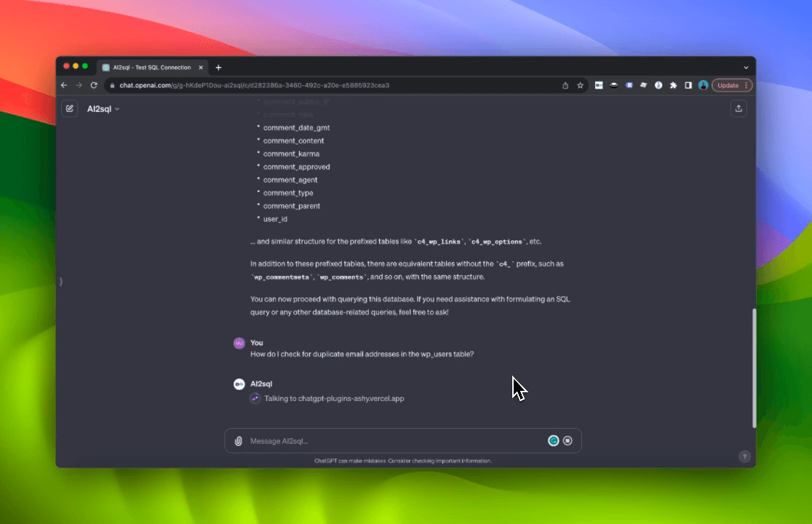Open the help question mark button
This screenshot has width=812, height=524.
coord(744,457)
